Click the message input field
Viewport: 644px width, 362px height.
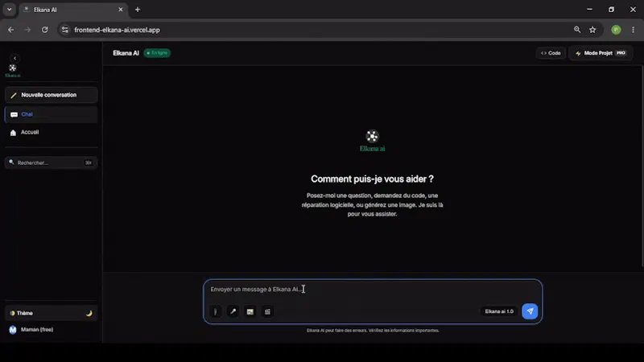coord(373,290)
